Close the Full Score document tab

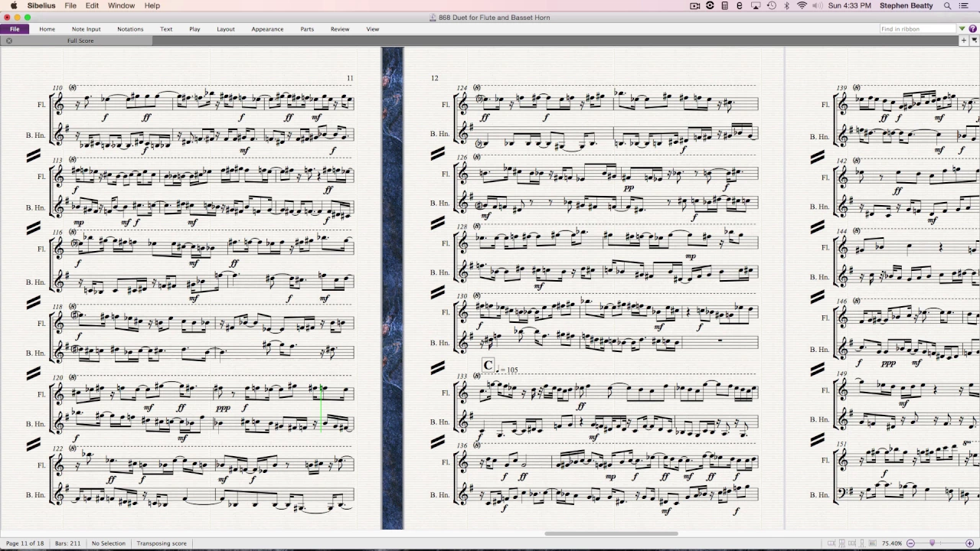click(9, 41)
